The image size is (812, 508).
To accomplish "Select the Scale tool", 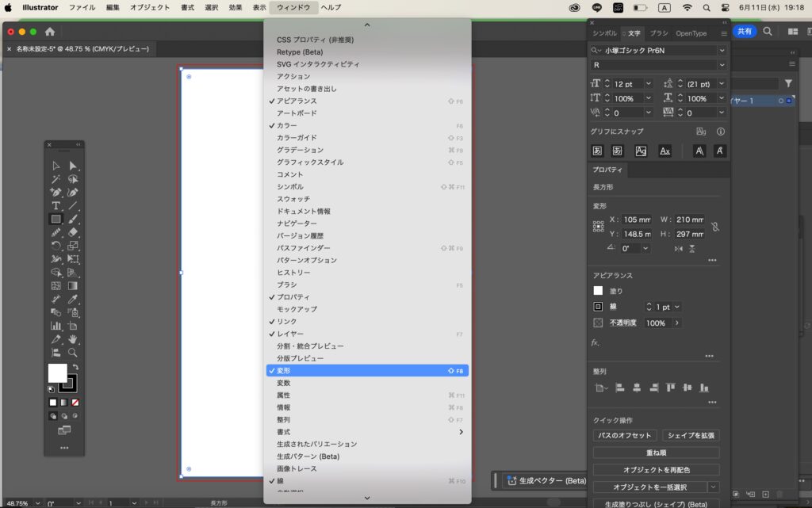I will coord(73,246).
